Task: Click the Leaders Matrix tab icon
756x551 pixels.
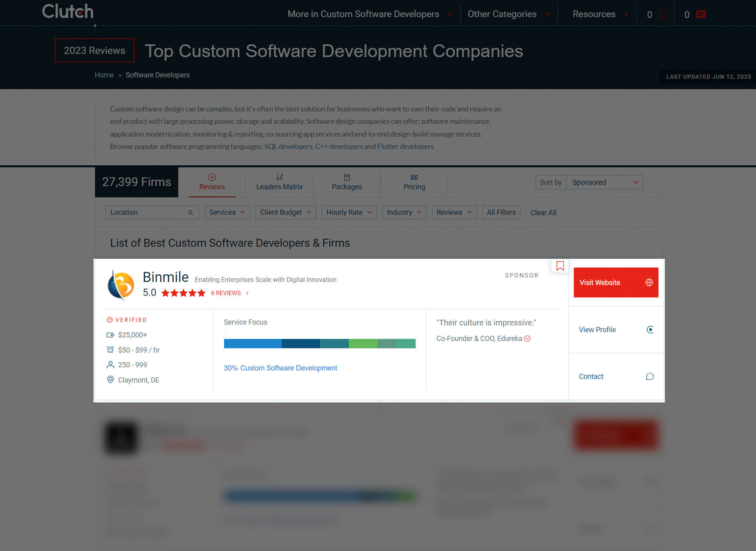Action: point(279,177)
